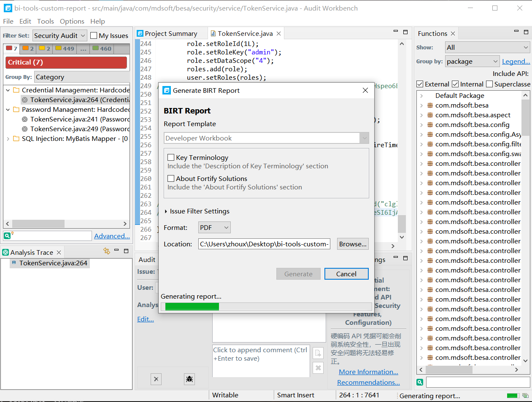Viewport: 532px width, 402px height.
Task: Click the folder icon for SQL Injection group
Action: click(x=16, y=138)
